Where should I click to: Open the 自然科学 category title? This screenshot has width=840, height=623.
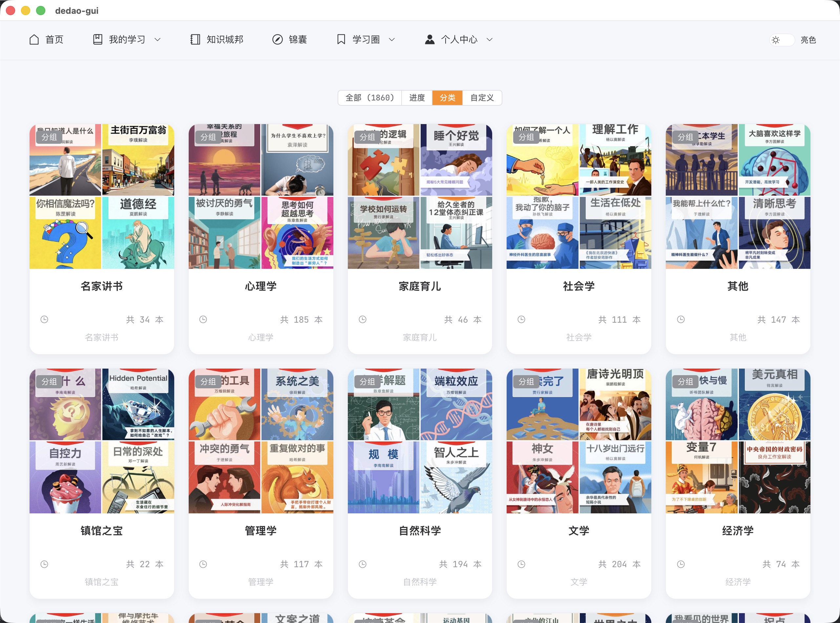[420, 531]
